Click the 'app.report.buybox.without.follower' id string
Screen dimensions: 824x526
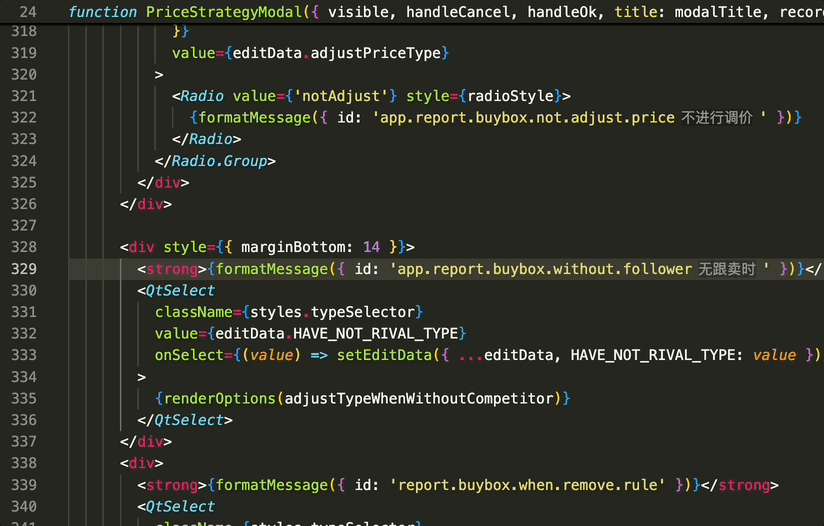click(x=541, y=269)
